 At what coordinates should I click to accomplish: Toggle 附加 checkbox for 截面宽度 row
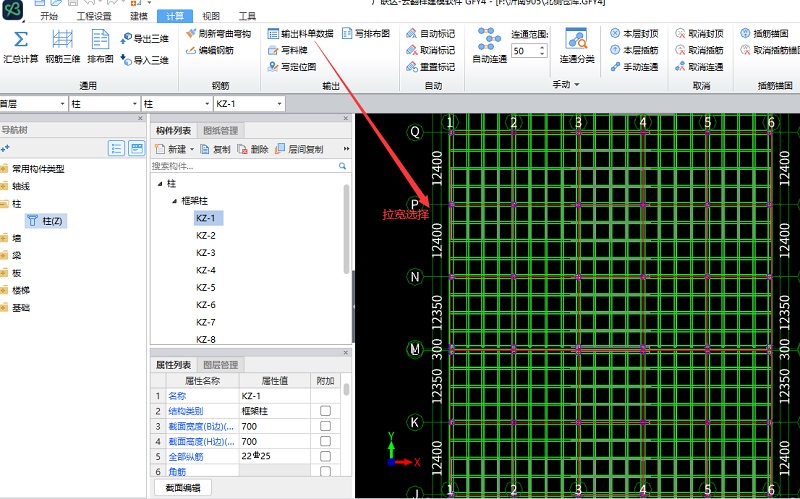coord(325,426)
